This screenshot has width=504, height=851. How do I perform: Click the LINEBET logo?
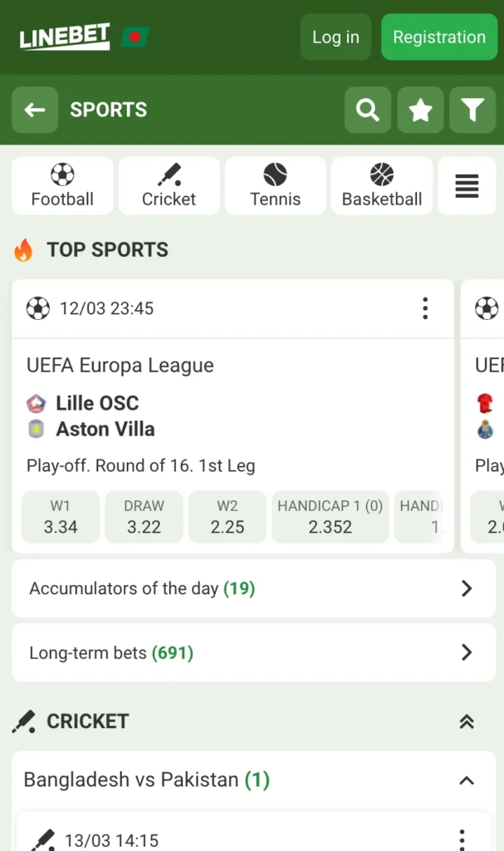(x=64, y=37)
